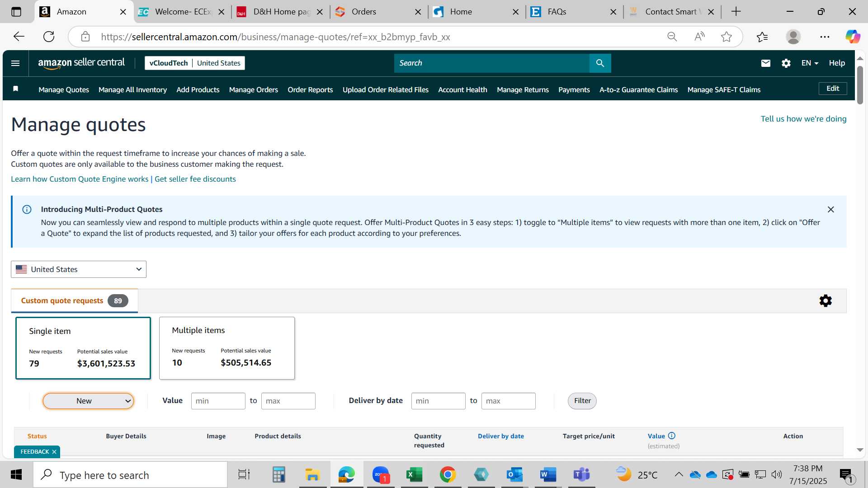Open the Copilot icon

[853, 37]
